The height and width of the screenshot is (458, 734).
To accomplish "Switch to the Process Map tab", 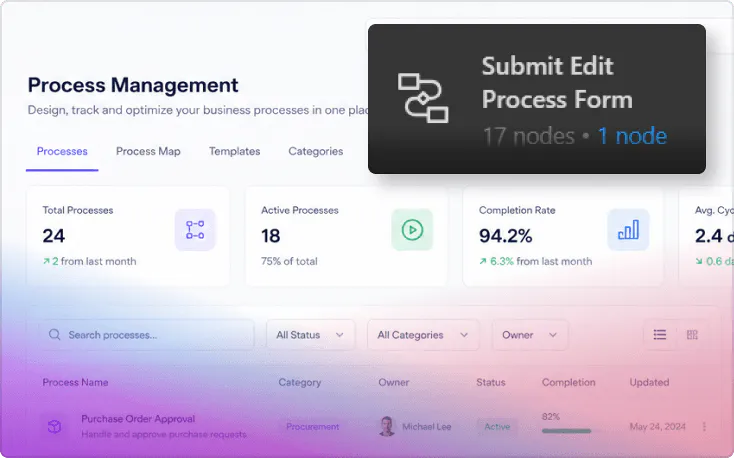I will (x=148, y=151).
